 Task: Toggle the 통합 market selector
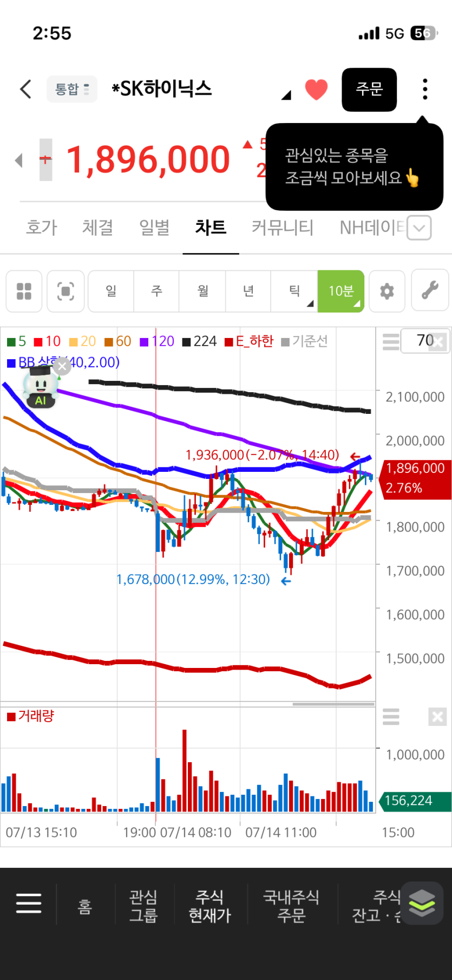coord(72,89)
